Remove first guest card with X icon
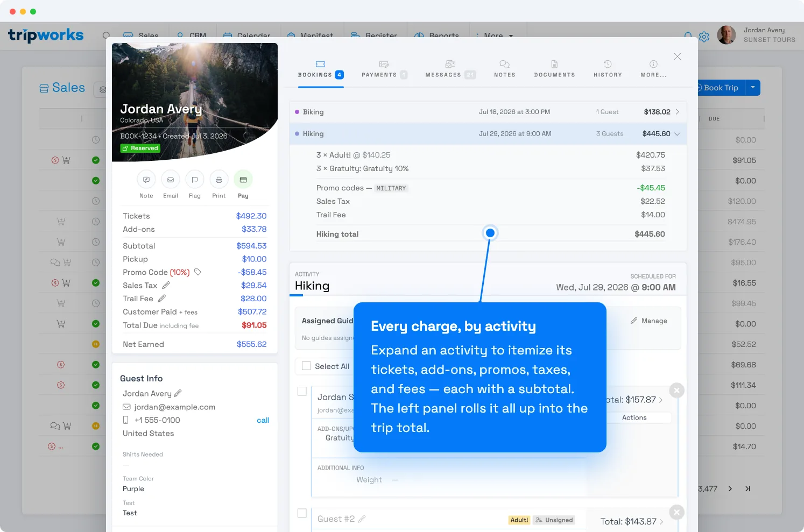Screen dimensions: 804x532 [677, 391]
